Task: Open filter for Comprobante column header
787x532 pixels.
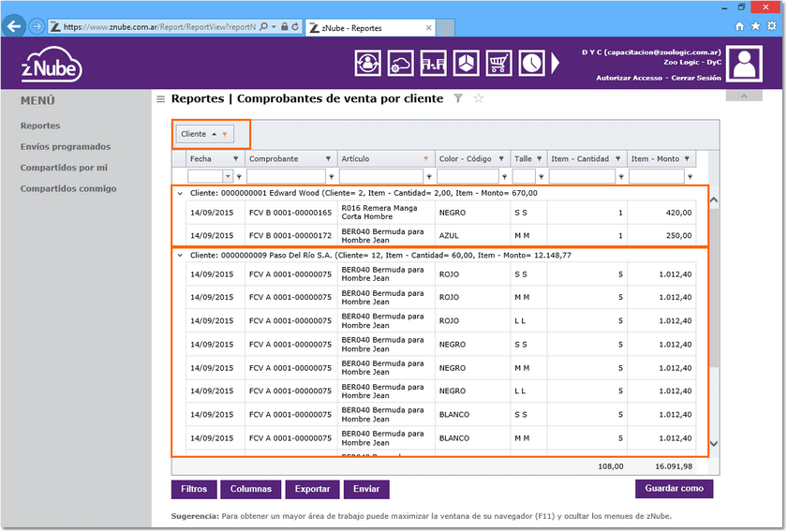Action: (328, 158)
